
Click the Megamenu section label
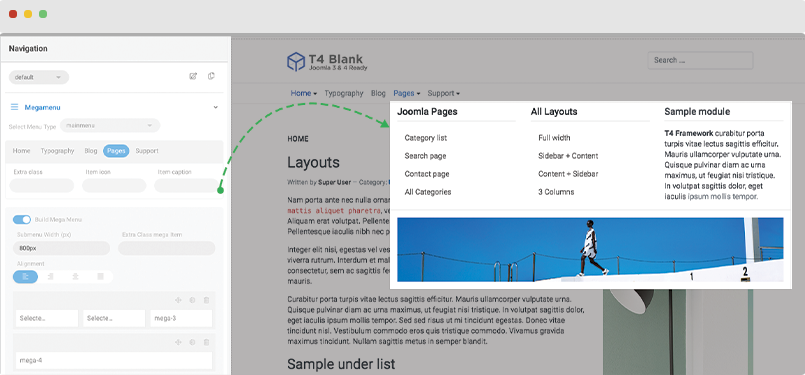pos(43,107)
